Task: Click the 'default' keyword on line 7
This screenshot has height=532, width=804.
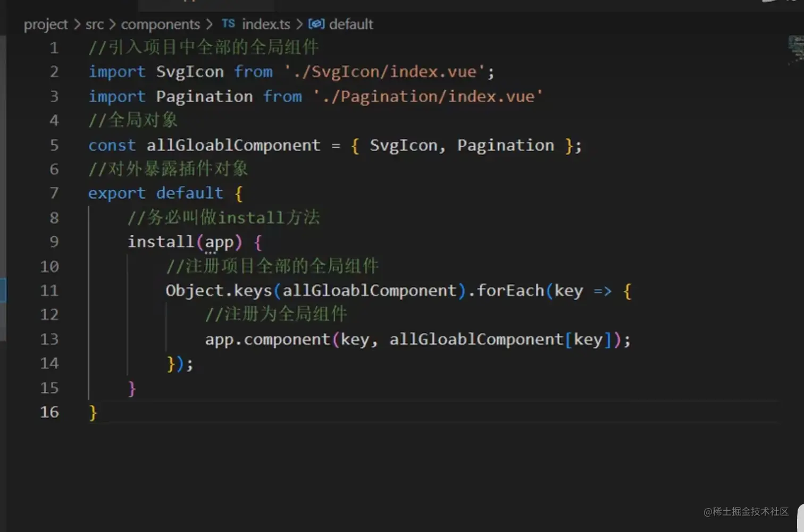Action: tap(190, 193)
